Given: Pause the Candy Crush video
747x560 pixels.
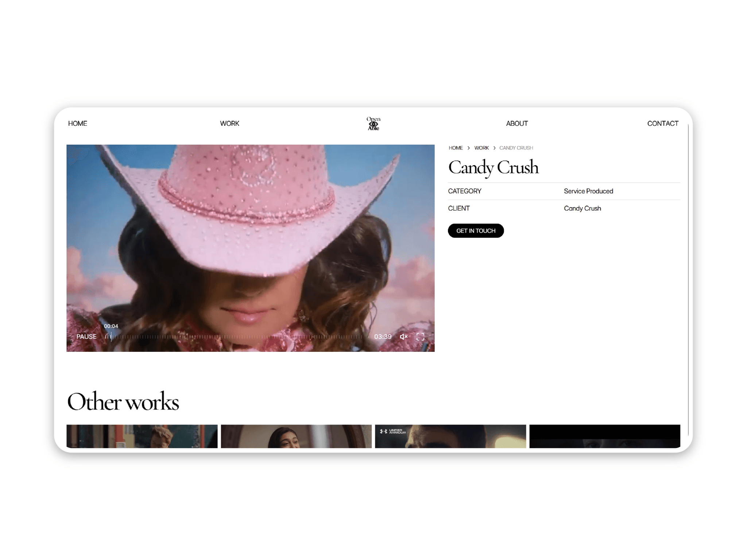Looking at the screenshot, I should [86, 337].
